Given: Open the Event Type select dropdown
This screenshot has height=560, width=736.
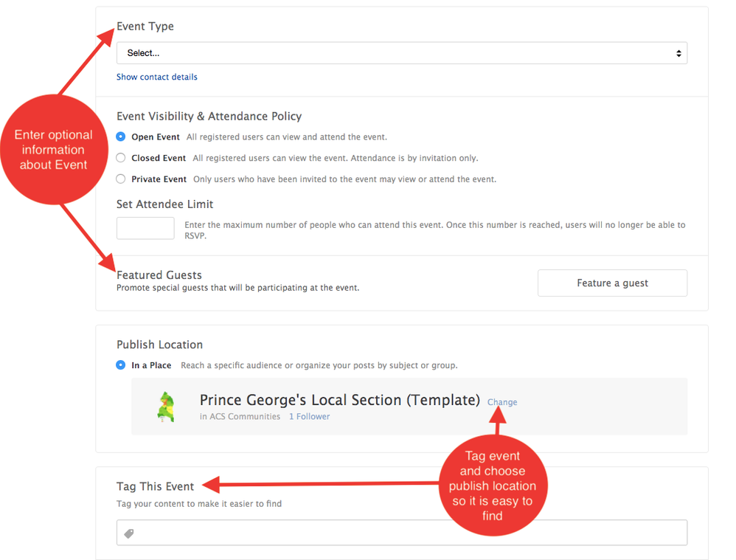Looking at the screenshot, I should [x=401, y=53].
